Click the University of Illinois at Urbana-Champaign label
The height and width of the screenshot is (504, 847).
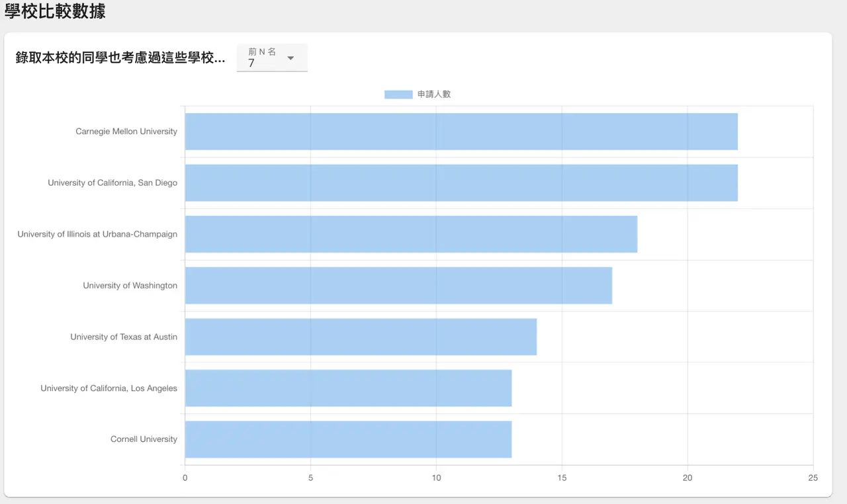[x=97, y=234]
